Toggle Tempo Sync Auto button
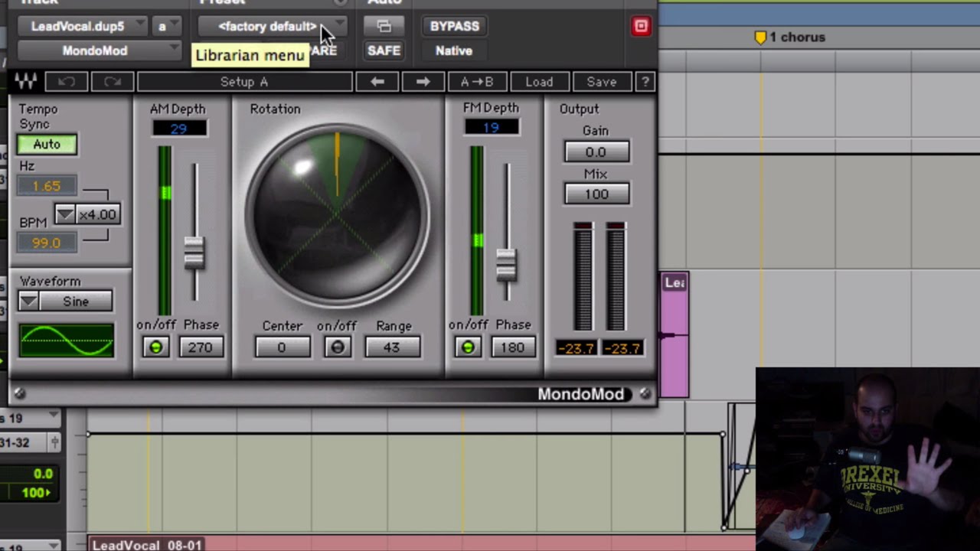This screenshot has height=551, width=980. click(x=47, y=144)
